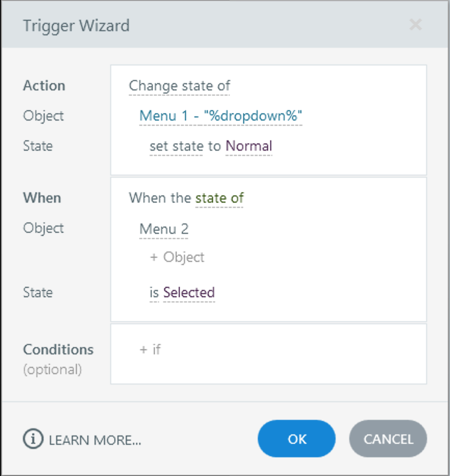Choose the Menu 2 trigger object
Viewport: 450px width, 476px height.
pyautogui.click(x=164, y=229)
